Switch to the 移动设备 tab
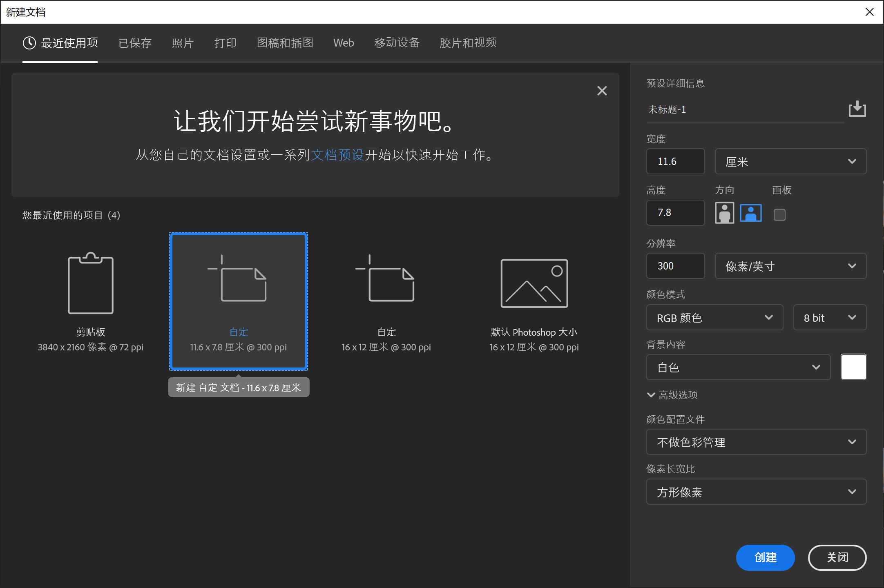884x588 pixels. click(x=397, y=43)
